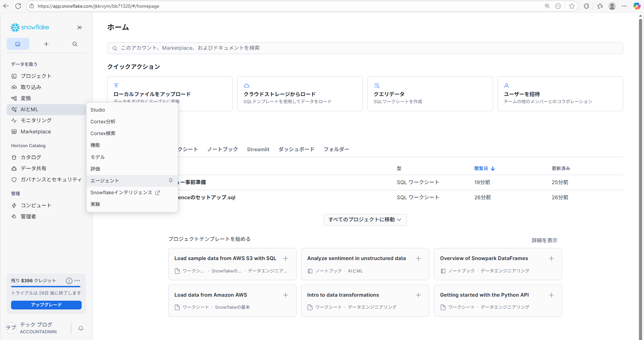The width and height of the screenshot is (644, 340).
Task: Open データ共有 in sidebar
Action: [46, 168]
